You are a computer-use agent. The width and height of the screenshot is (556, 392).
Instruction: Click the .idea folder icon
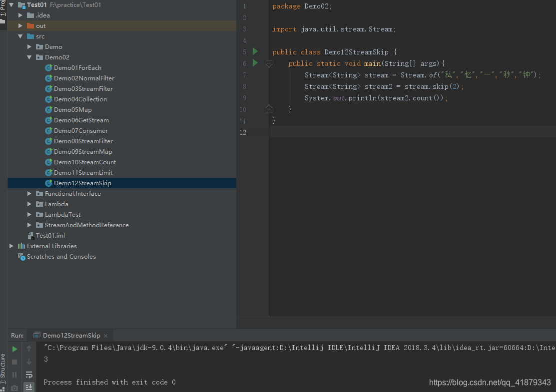[30, 15]
